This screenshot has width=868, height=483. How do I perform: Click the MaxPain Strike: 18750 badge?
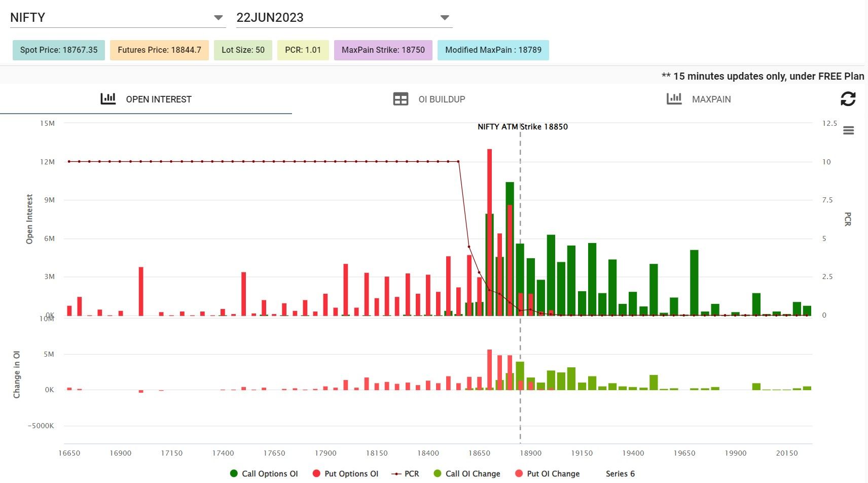point(383,50)
